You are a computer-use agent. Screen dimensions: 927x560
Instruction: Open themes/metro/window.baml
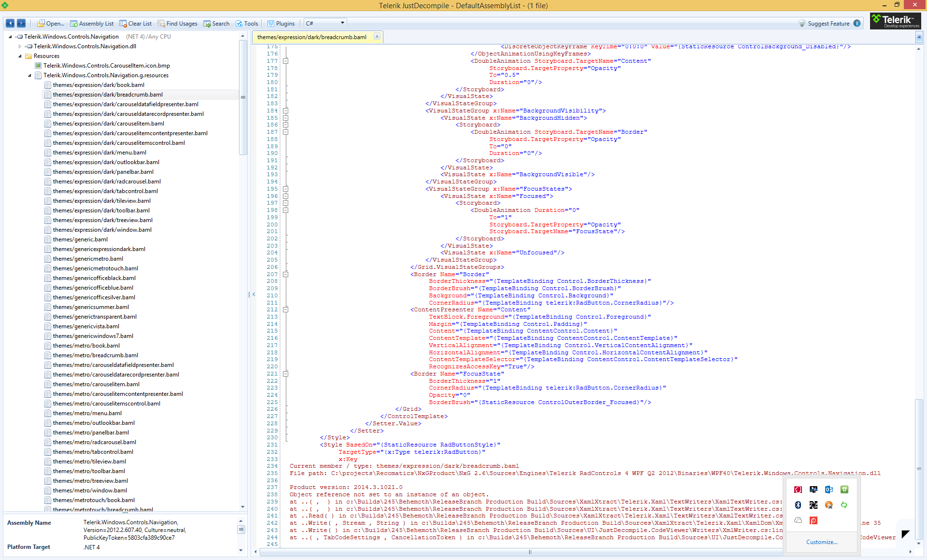click(90, 490)
